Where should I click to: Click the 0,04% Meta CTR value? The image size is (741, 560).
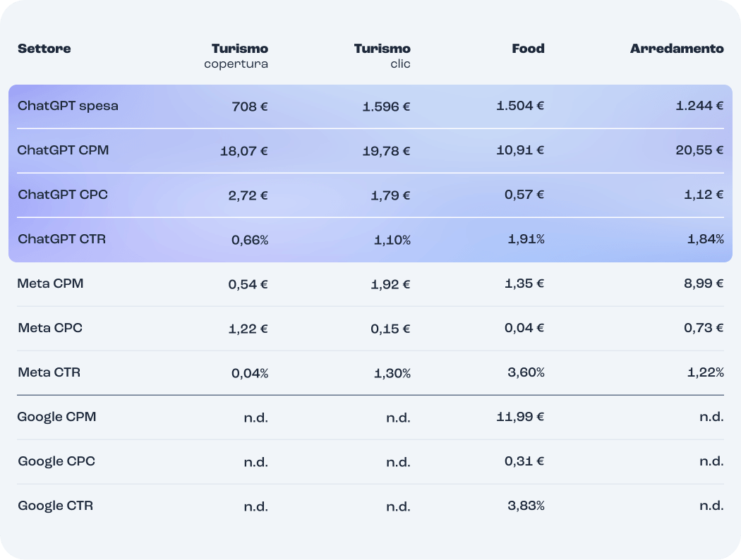click(x=250, y=374)
